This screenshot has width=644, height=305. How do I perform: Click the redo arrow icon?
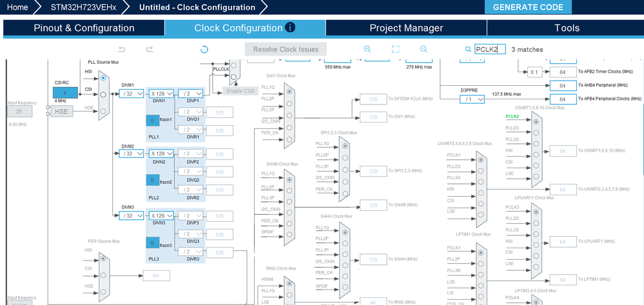click(150, 49)
